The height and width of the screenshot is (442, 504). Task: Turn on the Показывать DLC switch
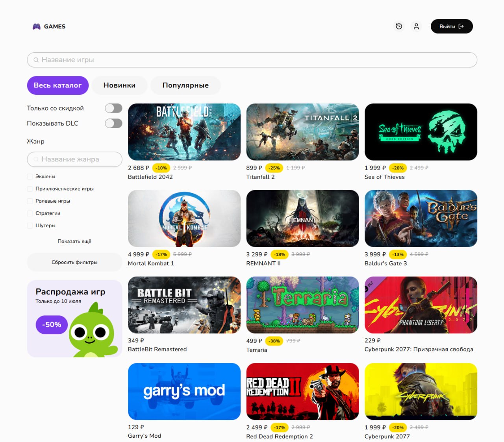tap(114, 123)
